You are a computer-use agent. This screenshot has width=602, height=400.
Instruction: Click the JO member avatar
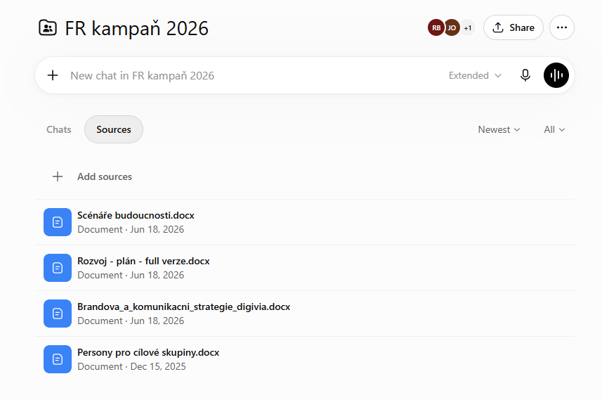point(452,28)
